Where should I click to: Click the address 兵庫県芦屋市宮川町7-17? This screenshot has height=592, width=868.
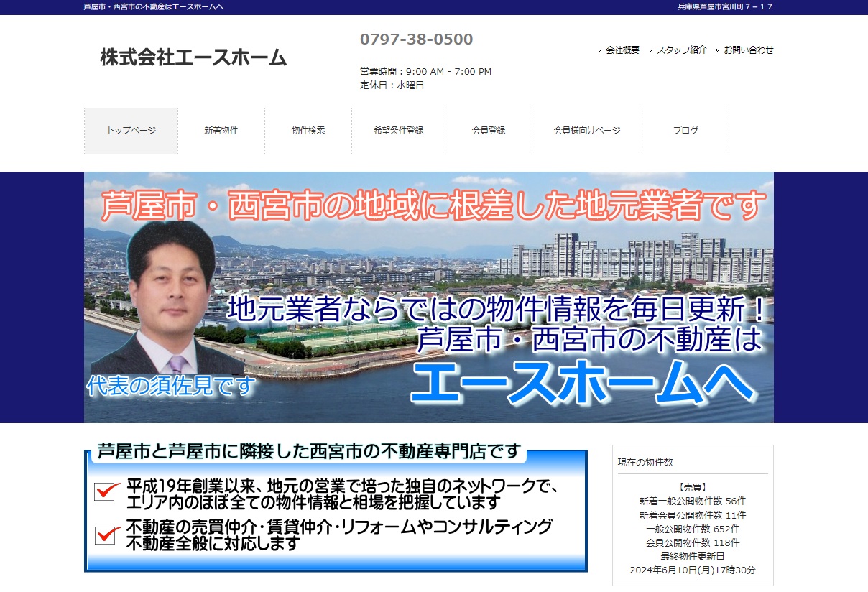[x=726, y=7]
